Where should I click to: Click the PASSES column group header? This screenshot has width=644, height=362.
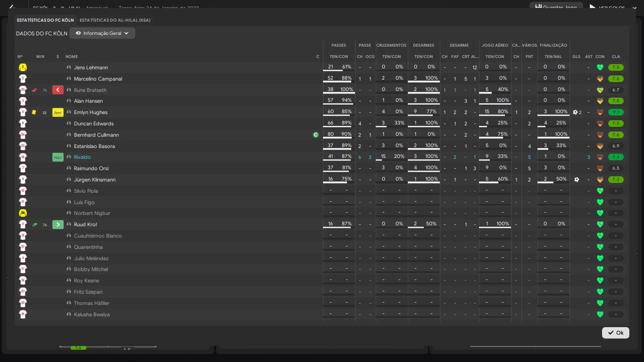pos(339,45)
